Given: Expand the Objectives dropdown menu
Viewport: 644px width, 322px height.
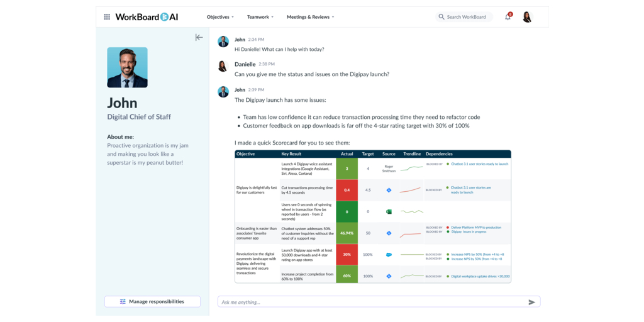Looking at the screenshot, I should click(x=220, y=17).
